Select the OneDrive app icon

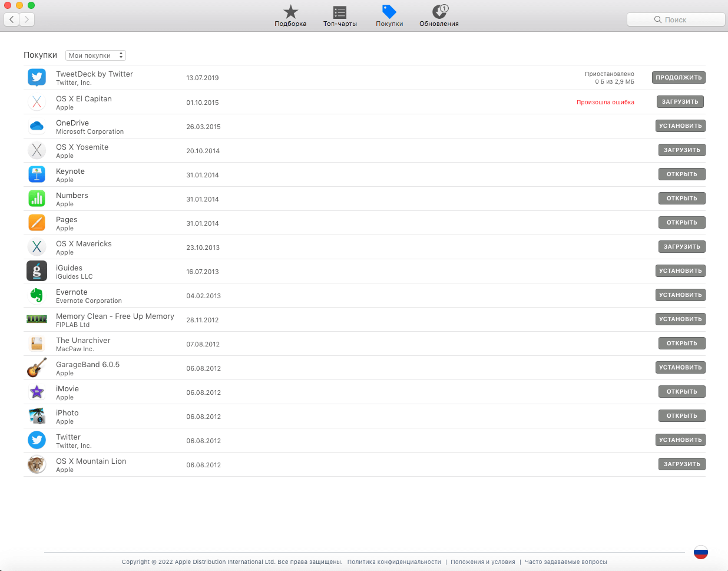point(37,126)
